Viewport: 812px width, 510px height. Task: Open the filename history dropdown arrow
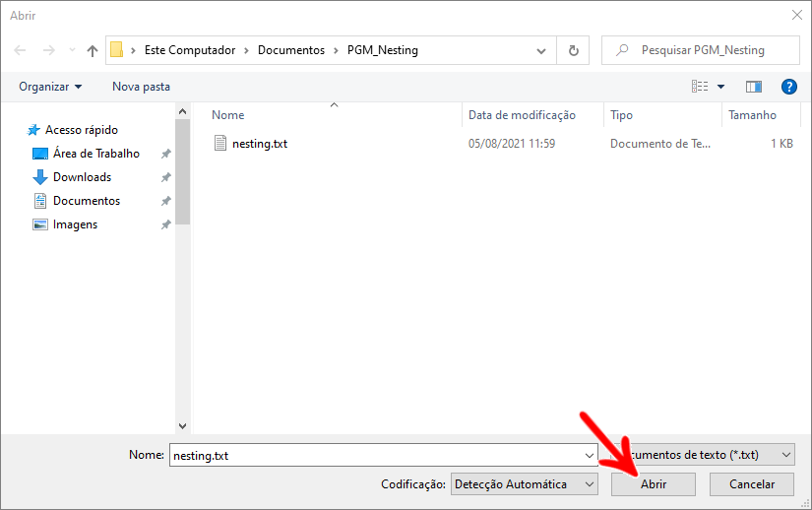pyautogui.click(x=590, y=455)
